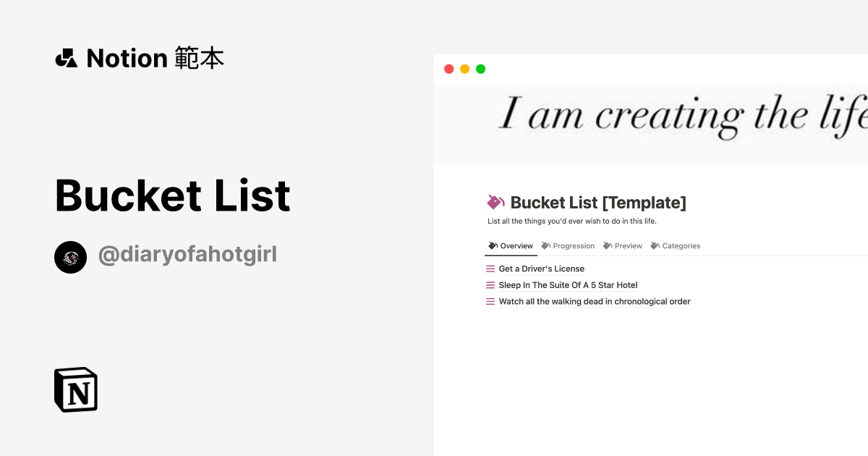Click pink list icon beside Get a Driver's License
This screenshot has height=456, width=868.
(490, 269)
